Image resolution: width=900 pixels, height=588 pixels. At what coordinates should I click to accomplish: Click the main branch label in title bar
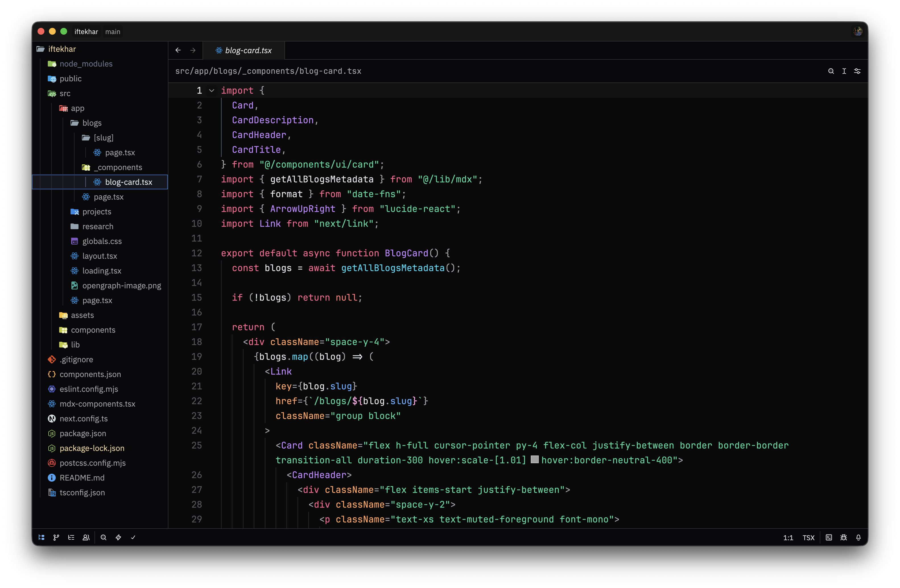click(113, 32)
